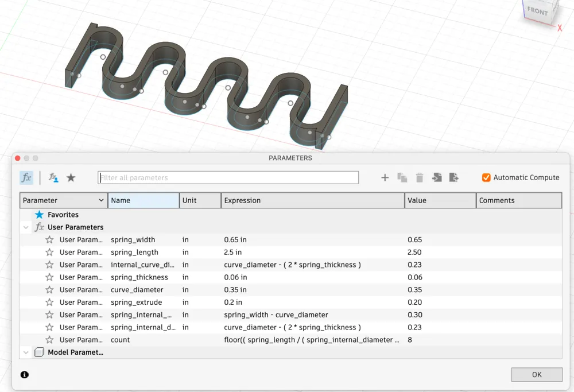The width and height of the screenshot is (574, 392).
Task: Open the Parameter column header dropdown
Action: click(102, 200)
